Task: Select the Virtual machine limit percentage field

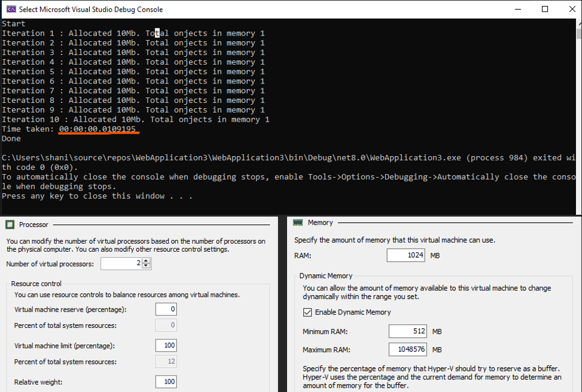Action: (165, 345)
